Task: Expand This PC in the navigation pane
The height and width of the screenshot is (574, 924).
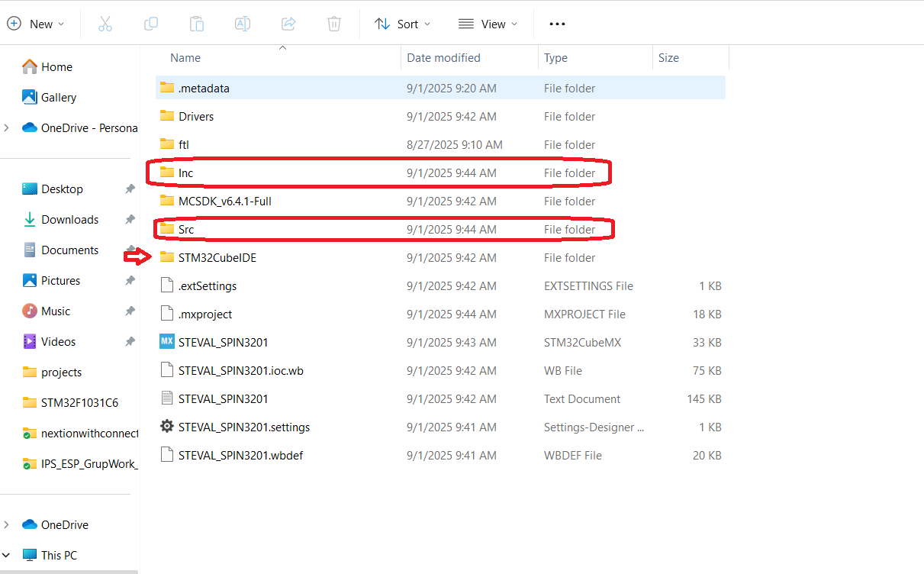Action: coord(8,555)
